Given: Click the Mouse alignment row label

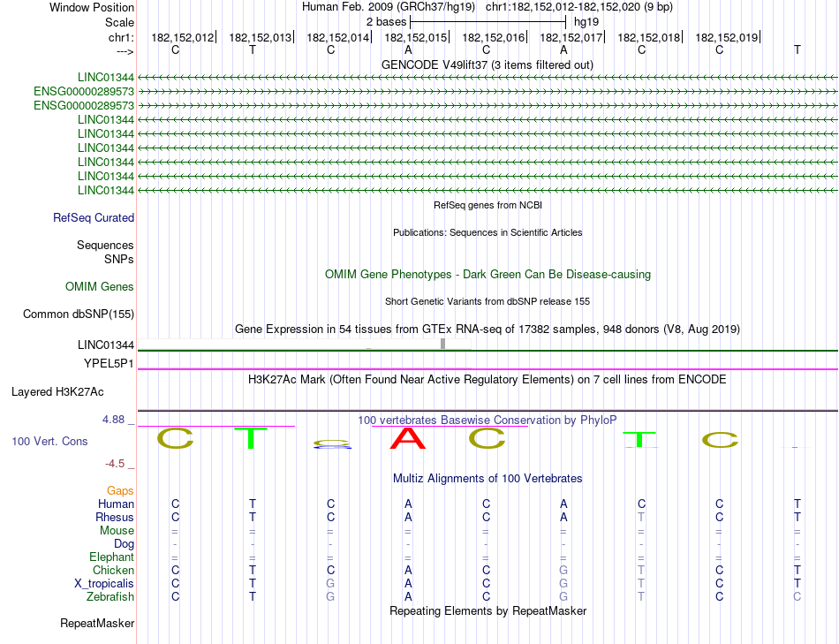Looking at the screenshot, I should 117,531.
